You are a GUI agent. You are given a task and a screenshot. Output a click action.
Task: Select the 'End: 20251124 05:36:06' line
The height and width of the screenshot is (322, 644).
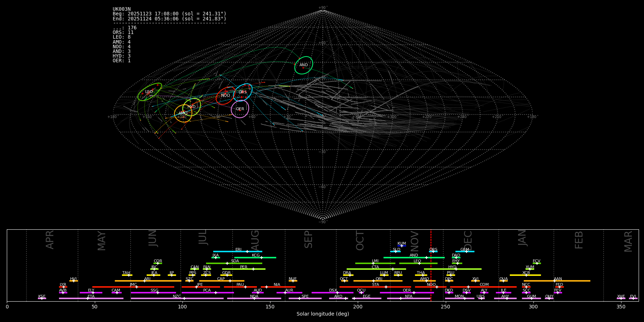[170, 19]
